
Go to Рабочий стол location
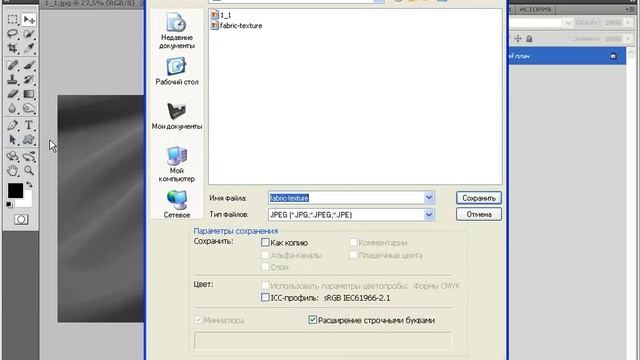coord(177,71)
